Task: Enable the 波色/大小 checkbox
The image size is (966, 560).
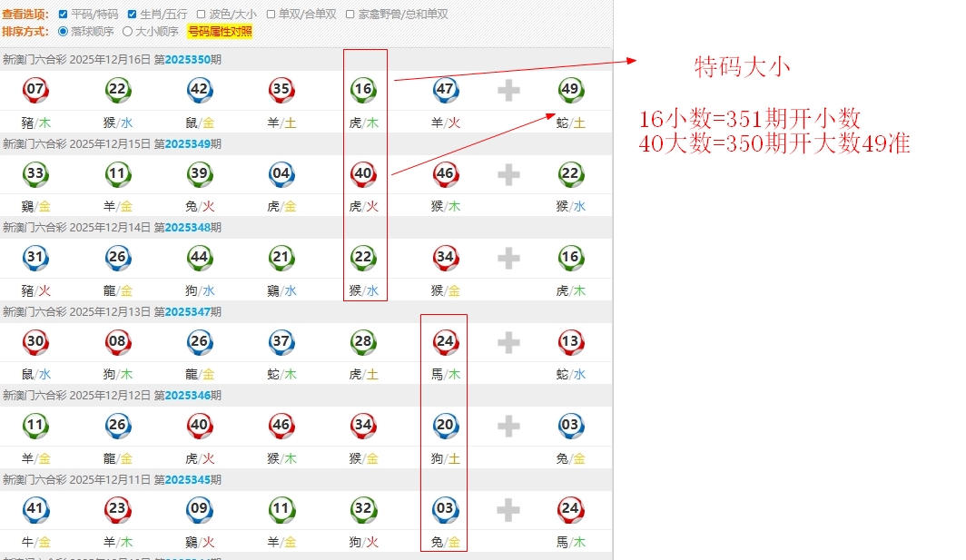Action: coord(202,15)
